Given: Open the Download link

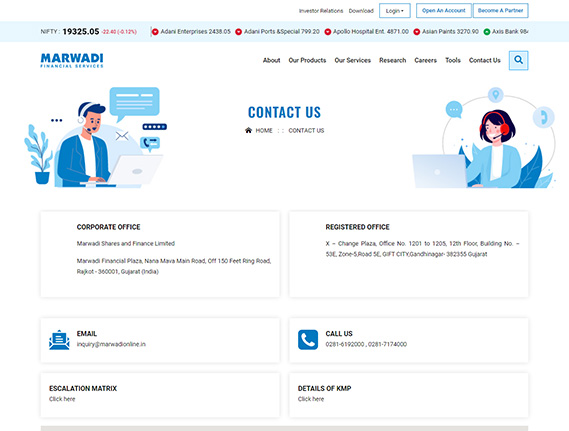Looking at the screenshot, I should click(x=361, y=11).
